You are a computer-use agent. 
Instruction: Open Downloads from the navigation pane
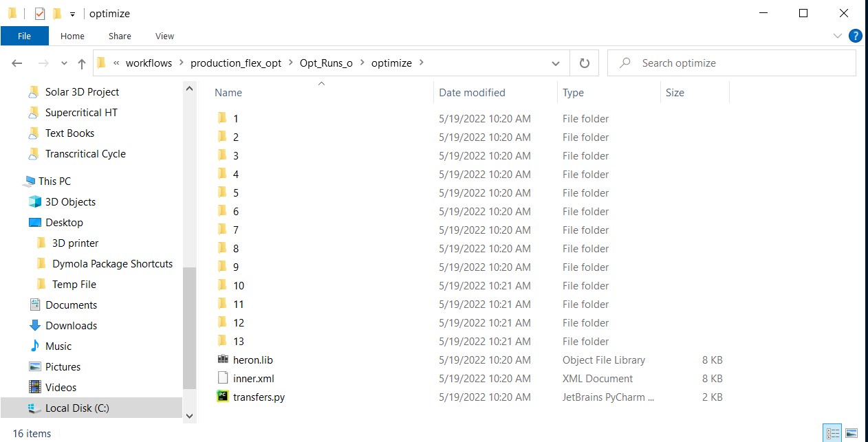coord(69,325)
